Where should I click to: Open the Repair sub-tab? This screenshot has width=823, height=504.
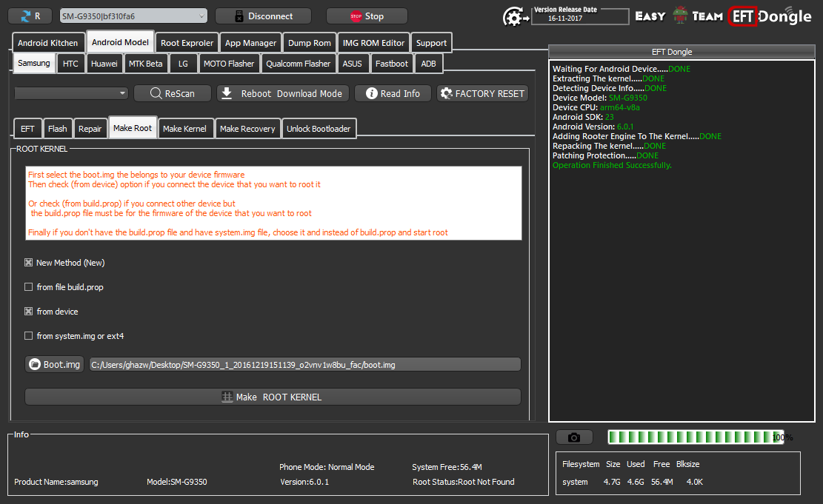(90, 129)
